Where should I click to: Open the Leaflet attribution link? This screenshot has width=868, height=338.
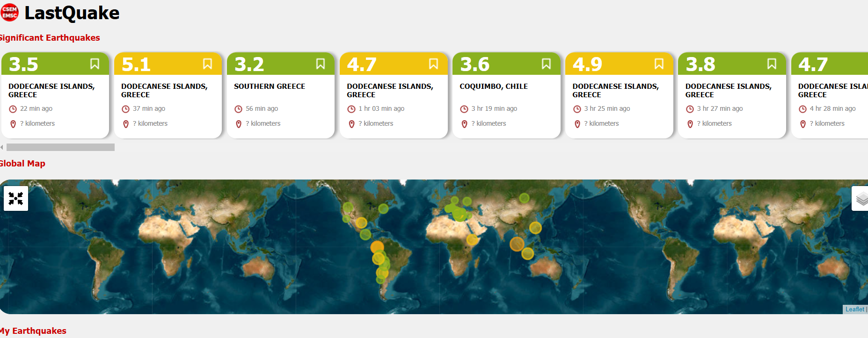pyautogui.click(x=854, y=309)
